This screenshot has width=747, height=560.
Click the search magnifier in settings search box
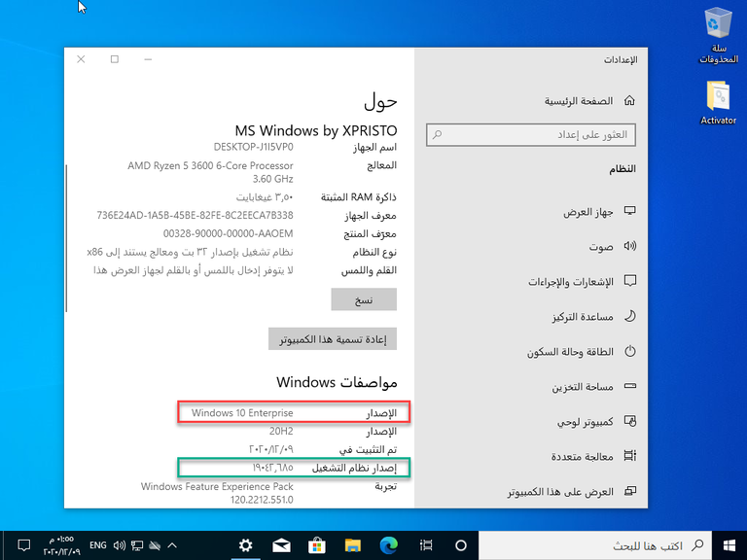coord(438,135)
